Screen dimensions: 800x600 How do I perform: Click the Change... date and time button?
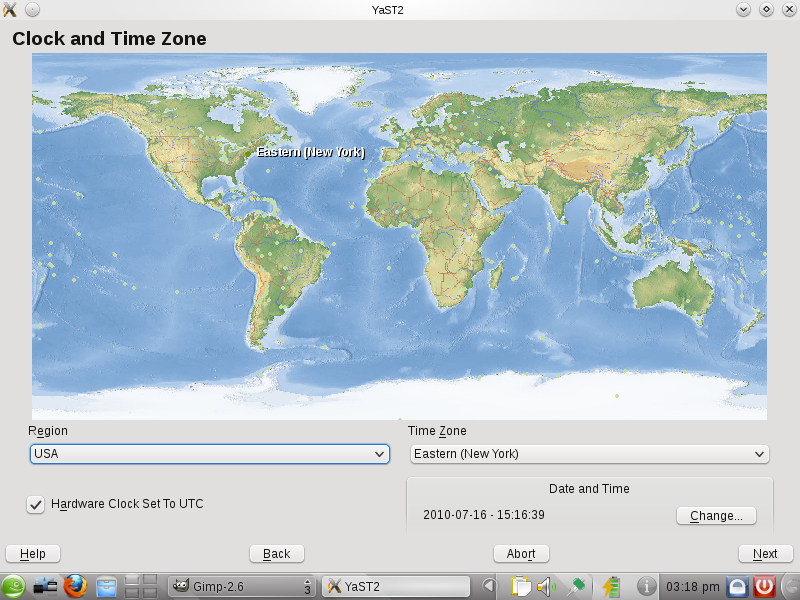point(716,515)
